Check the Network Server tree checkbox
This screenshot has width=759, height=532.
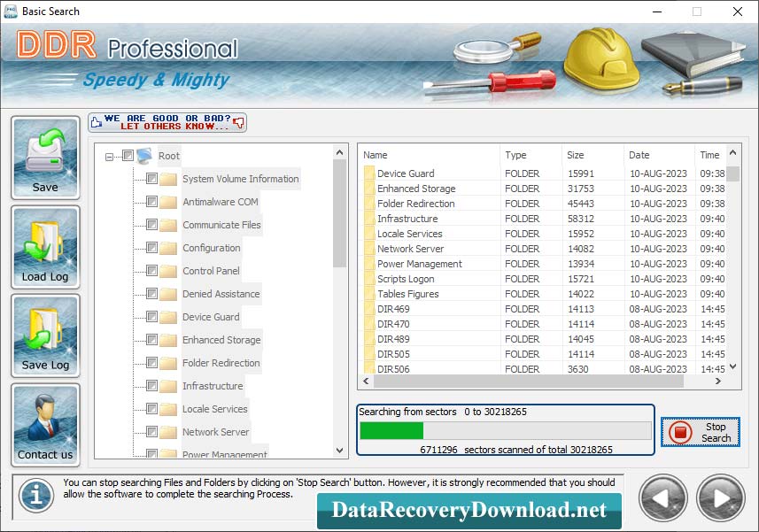tap(151, 431)
